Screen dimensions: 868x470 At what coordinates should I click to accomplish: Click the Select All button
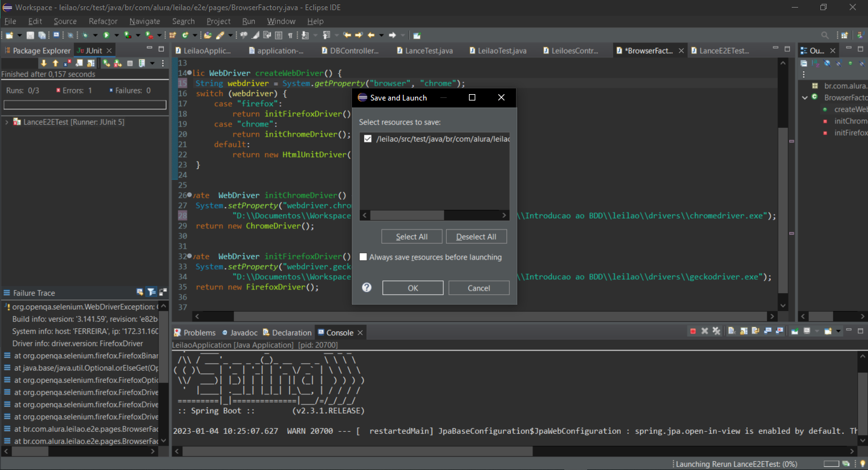click(x=412, y=237)
